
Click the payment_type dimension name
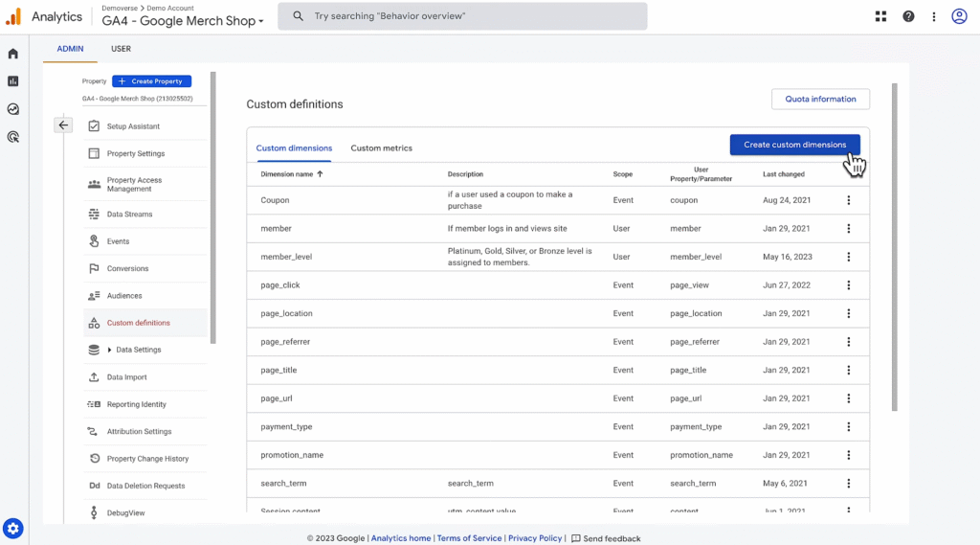(x=286, y=427)
